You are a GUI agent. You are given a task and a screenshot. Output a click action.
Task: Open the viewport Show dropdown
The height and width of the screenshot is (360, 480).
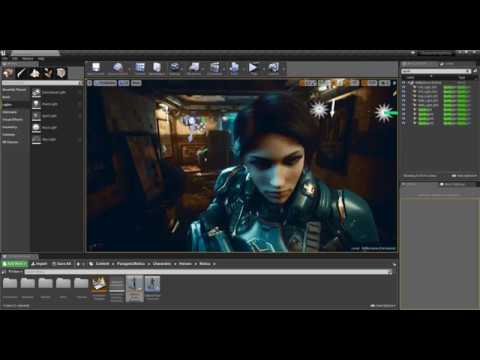(x=136, y=83)
